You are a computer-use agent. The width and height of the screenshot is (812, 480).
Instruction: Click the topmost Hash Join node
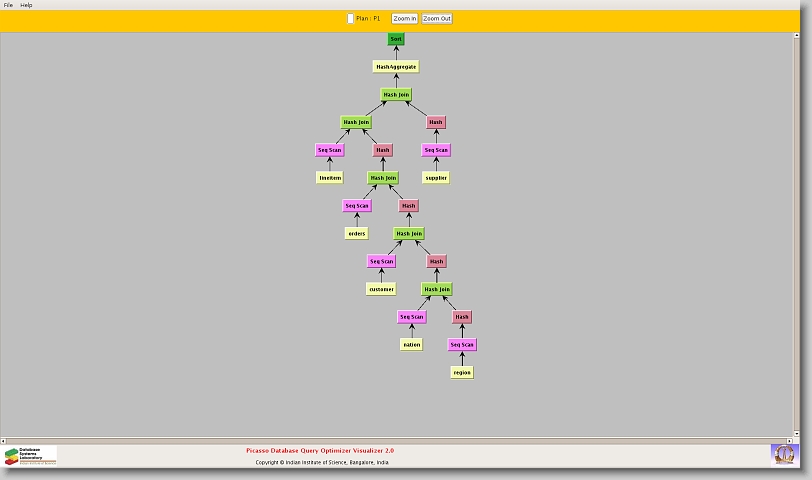(396, 95)
